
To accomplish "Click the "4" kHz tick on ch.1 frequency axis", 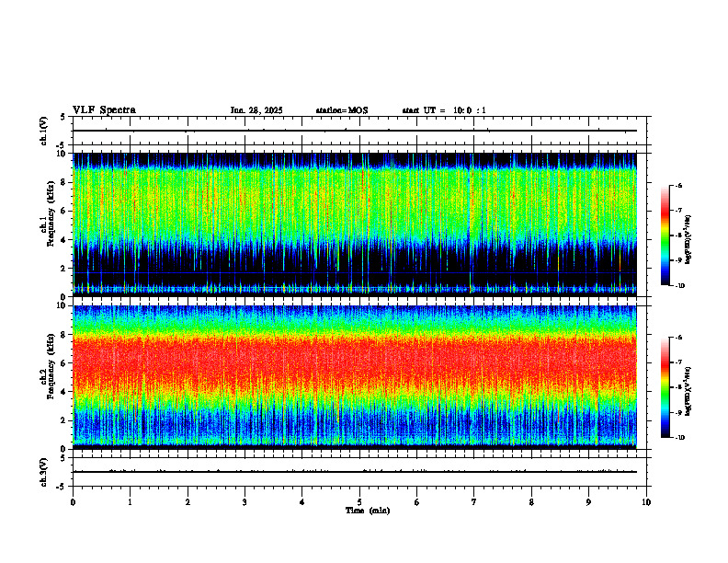I will [64, 240].
